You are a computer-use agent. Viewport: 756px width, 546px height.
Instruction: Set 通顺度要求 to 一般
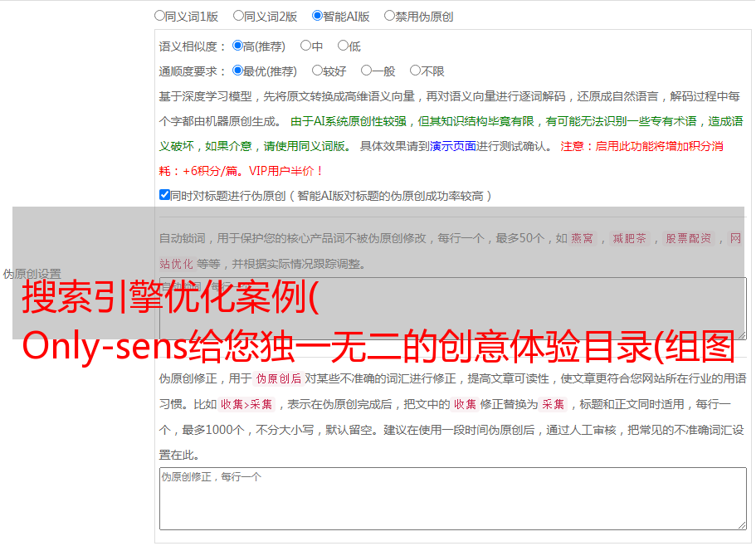click(367, 71)
